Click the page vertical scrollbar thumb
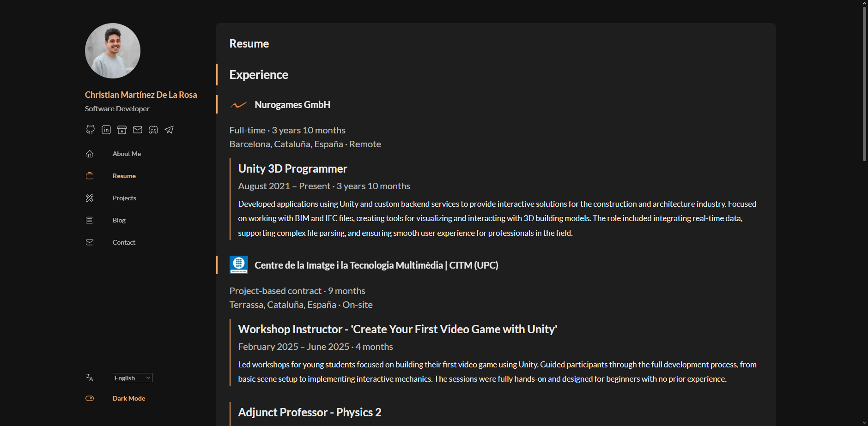 click(x=864, y=84)
